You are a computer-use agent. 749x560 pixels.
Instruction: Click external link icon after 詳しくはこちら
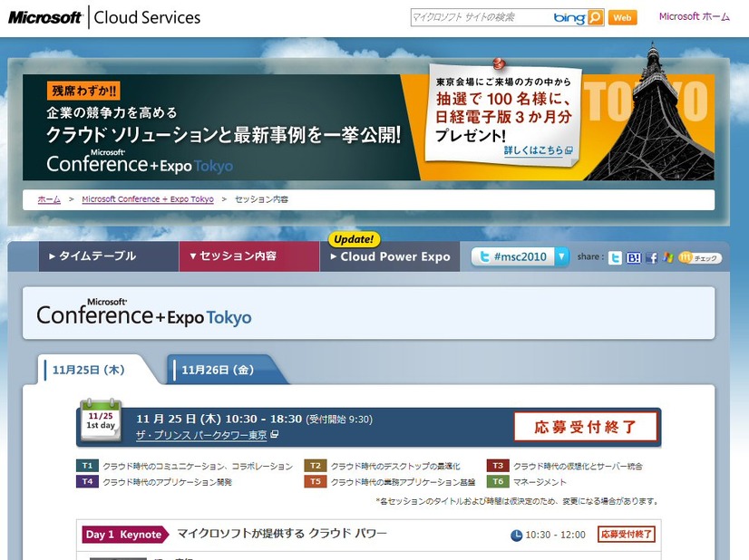tap(569, 150)
